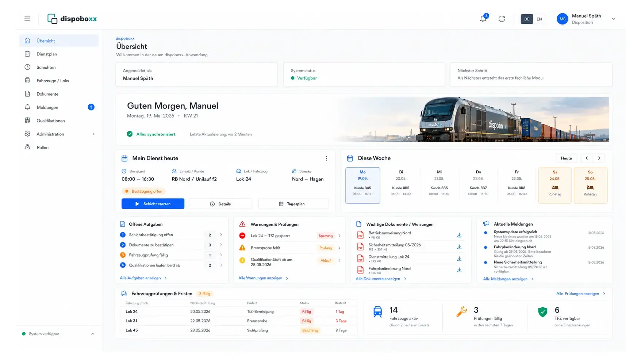Screen dimensions: 641x364
Task: Click the TFZ verfügbar shield icon
Action: click(x=543, y=312)
